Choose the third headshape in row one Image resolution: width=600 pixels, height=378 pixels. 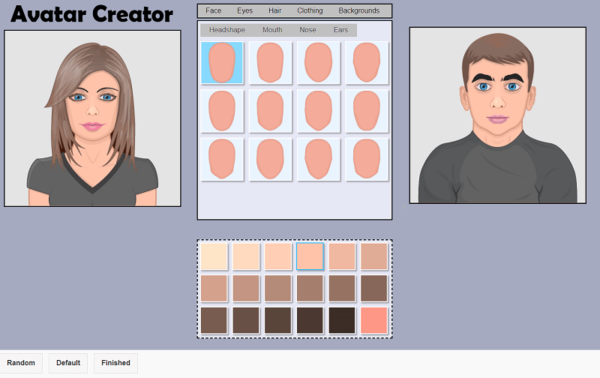tap(318, 63)
